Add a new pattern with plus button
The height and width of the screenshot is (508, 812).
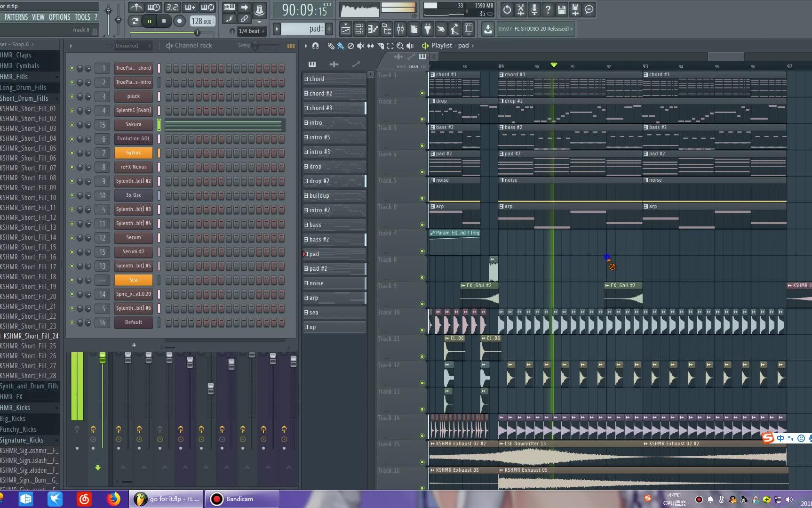pos(329,29)
